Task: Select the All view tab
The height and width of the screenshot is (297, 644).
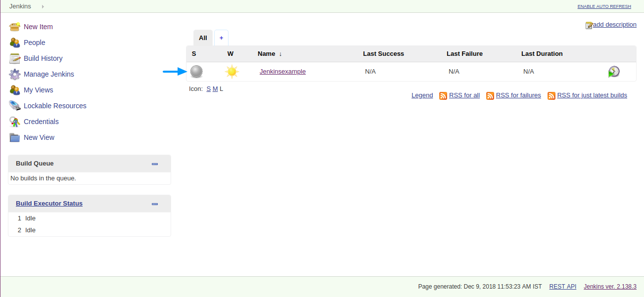Action: [203, 38]
